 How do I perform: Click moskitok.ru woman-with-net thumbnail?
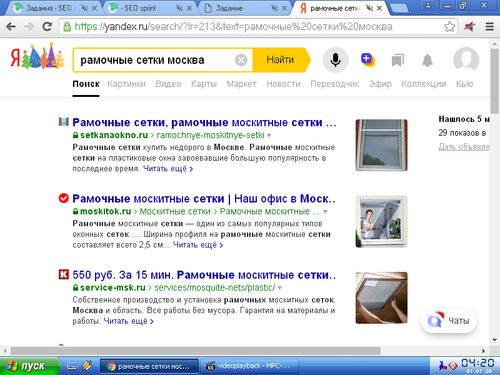click(381, 221)
